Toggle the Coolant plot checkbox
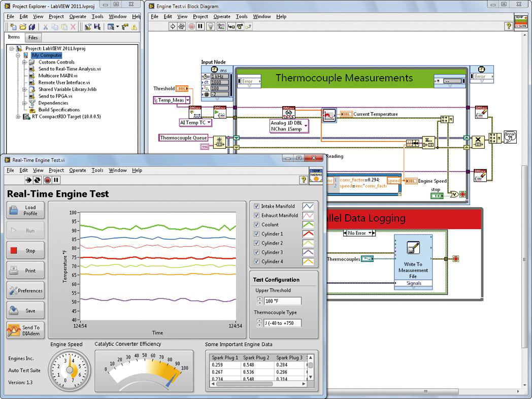 [x=256, y=225]
